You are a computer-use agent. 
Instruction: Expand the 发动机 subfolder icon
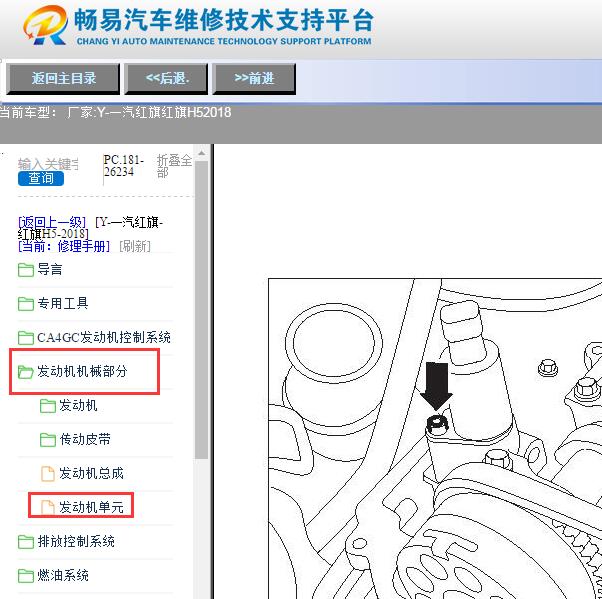click(48, 405)
